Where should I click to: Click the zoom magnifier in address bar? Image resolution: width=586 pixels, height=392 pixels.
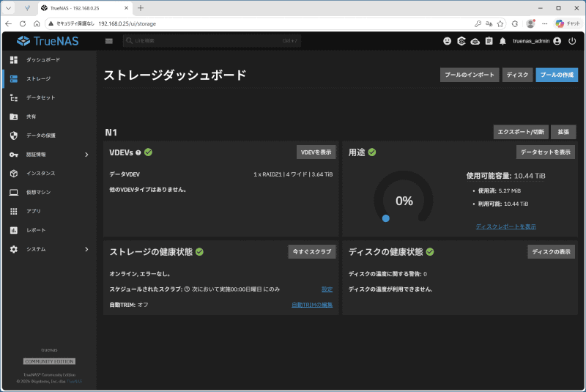tap(478, 23)
